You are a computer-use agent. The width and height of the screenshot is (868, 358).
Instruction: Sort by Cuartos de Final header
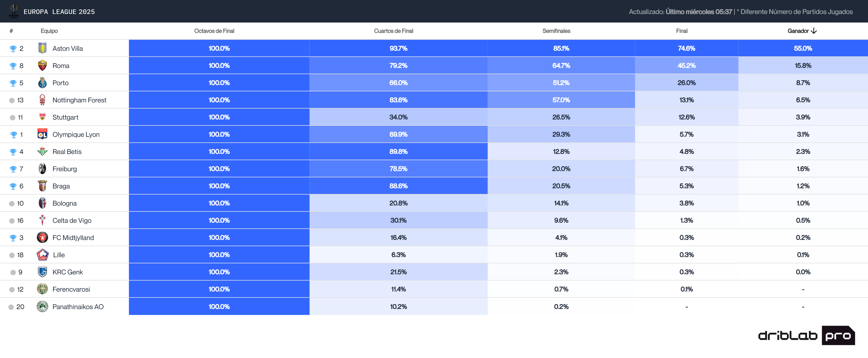point(393,31)
